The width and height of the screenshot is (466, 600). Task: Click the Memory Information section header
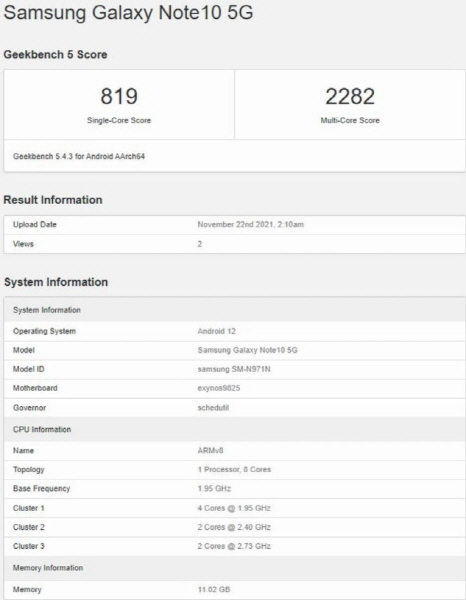pyautogui.click(x=235, y=568)
